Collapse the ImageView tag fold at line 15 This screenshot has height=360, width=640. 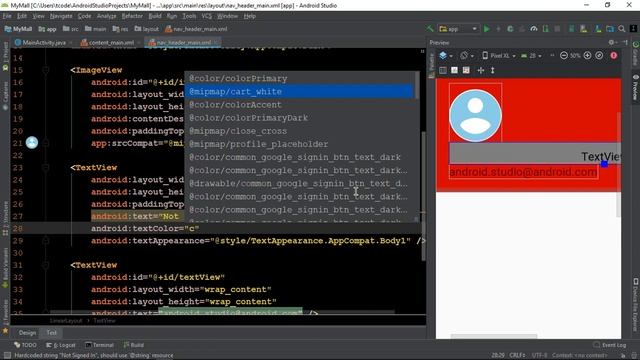[46, 70]
